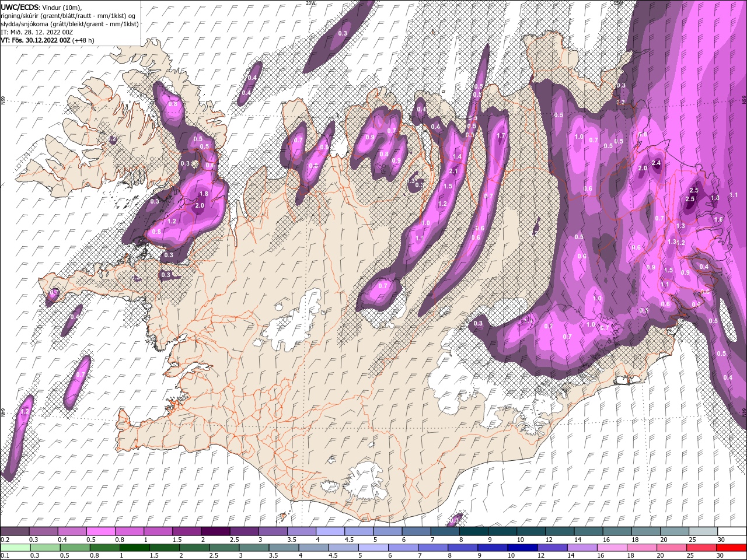Select the deep blue rain swatch labeled 10
Viewport: 747px width, 560px height.
coord(522,548)
